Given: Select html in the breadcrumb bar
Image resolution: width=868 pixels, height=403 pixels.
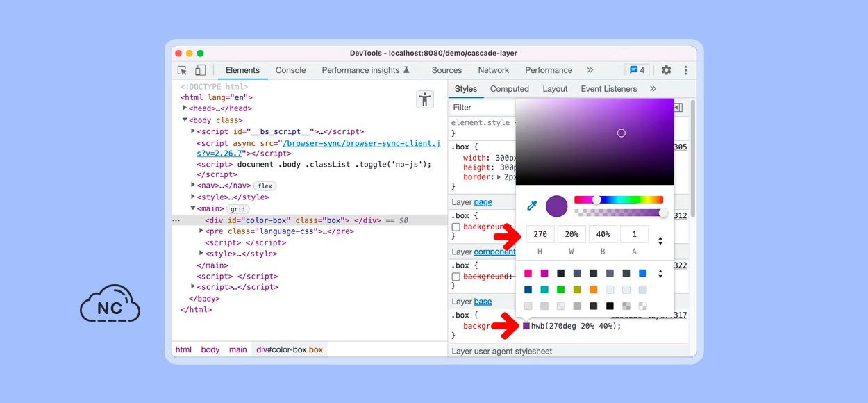Looking at the screenshot, I should tap(183, 349).
